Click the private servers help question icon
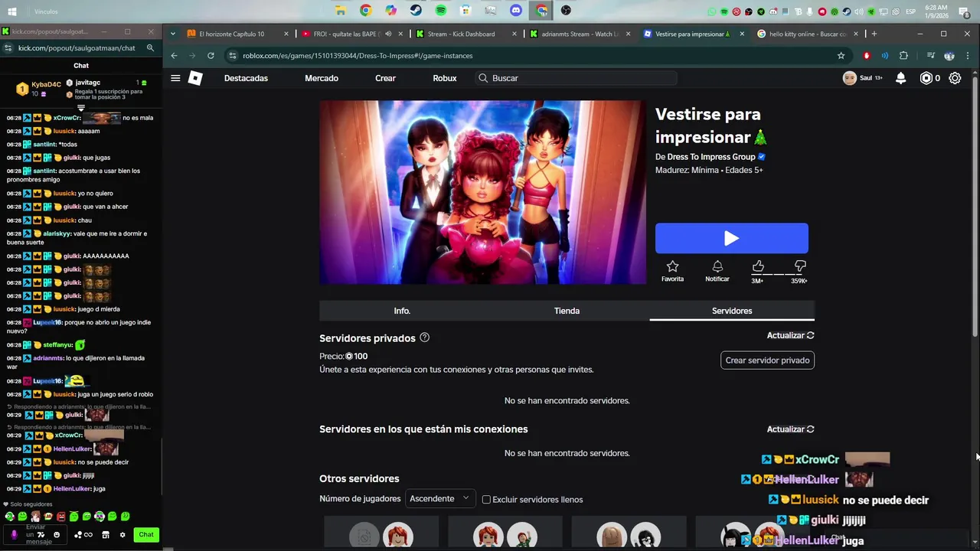Viewport: 980px width, 551px height. pyautogui.click(x=424, y=337)
